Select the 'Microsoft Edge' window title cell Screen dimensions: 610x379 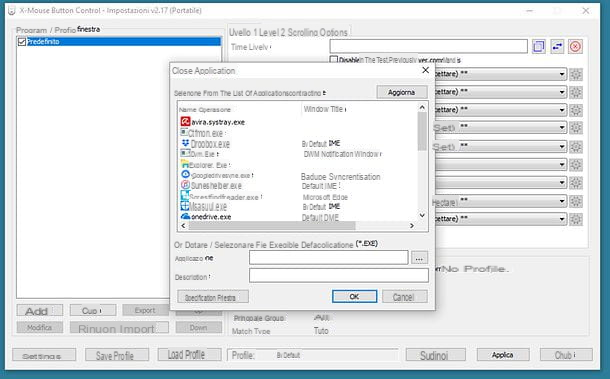[325, 197]
